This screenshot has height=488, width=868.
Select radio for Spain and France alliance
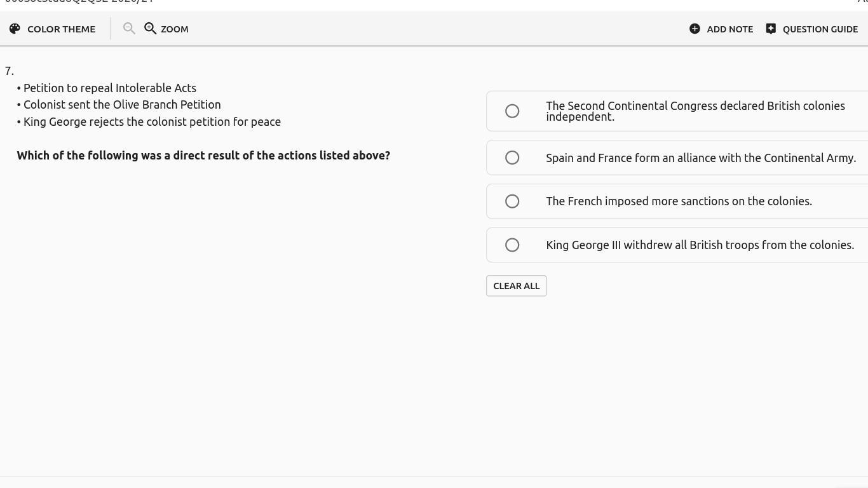(512, 158)
